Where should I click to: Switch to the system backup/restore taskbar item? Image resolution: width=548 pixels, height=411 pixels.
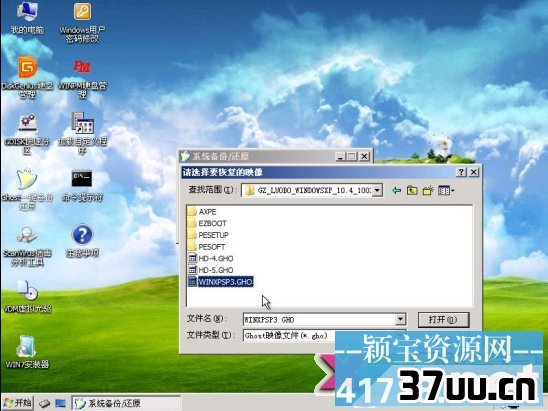point(126,403)
